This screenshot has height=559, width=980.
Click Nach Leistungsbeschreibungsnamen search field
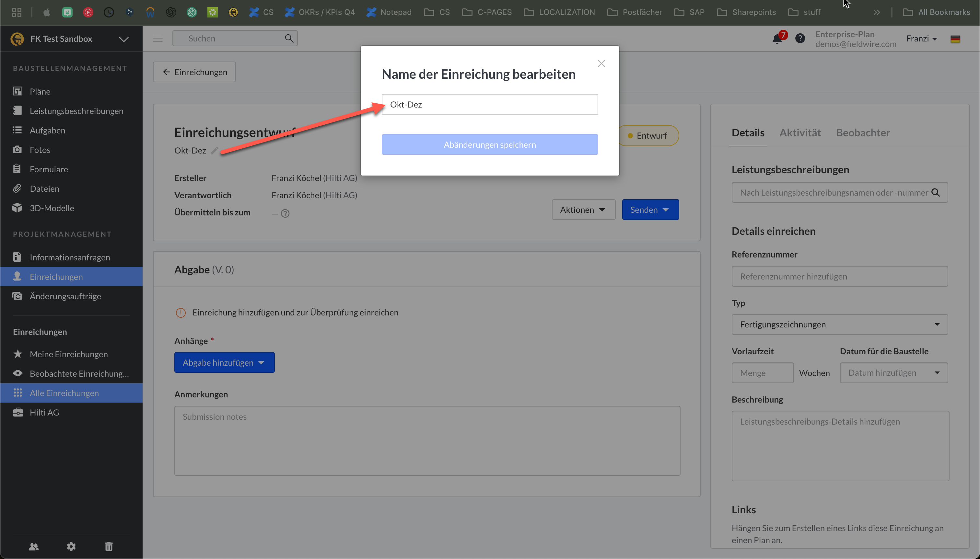[840, 192]
